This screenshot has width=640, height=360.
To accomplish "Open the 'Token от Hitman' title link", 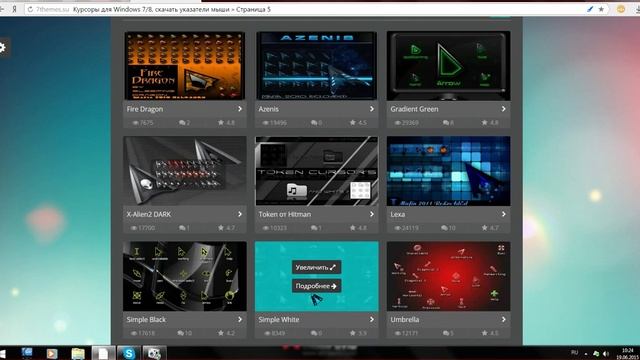I will (284, 214).
